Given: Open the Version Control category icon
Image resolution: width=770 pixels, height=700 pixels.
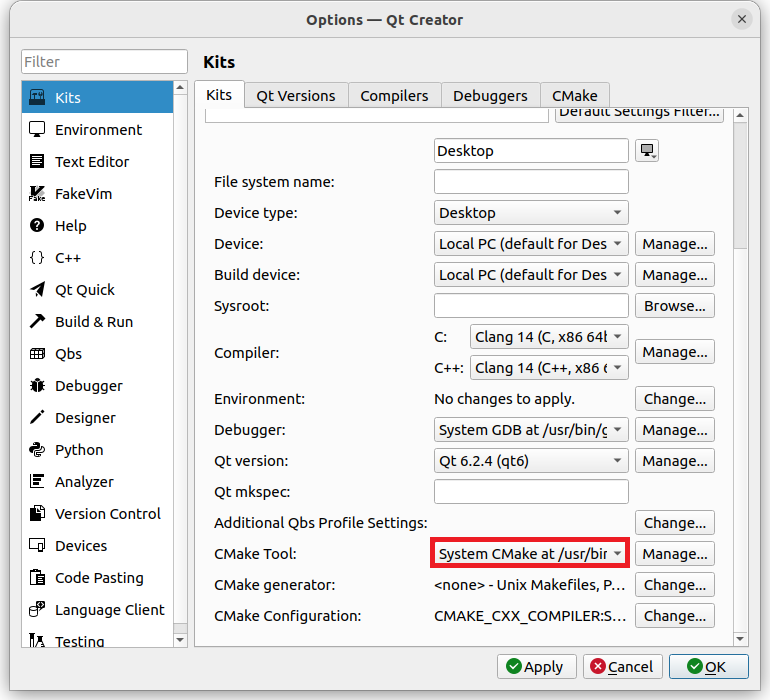Looking at the screenshot, I should tap(37, 513).
